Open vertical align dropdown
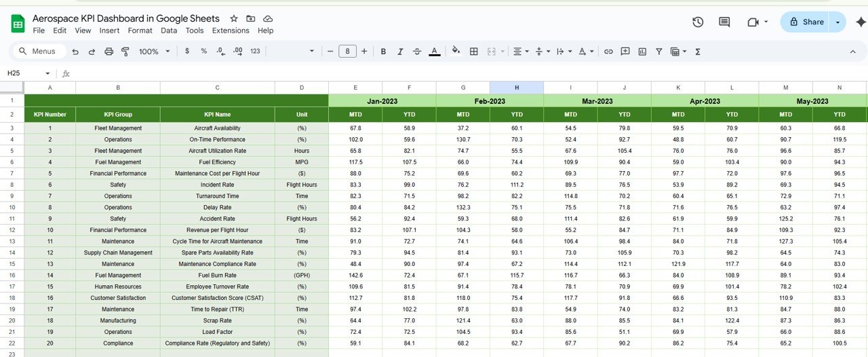 coord(542,52)
